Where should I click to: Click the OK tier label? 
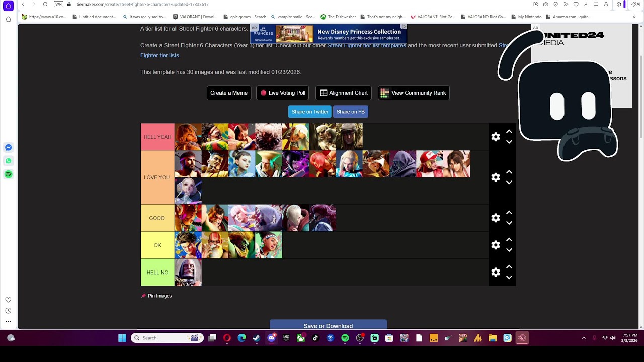pyautogui.click(x=157, y=245)
